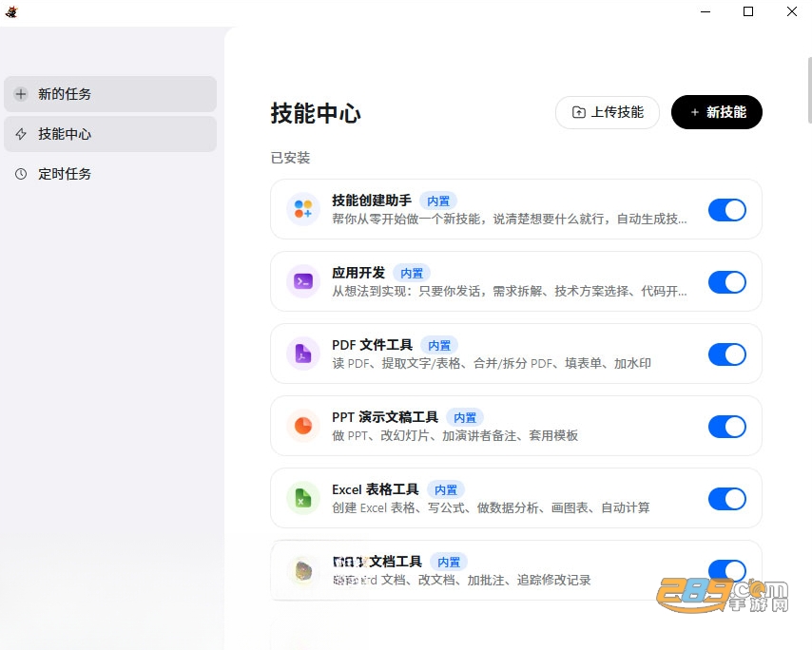Click the 上传技能 button
This screenshot has width=812, height=650.
pos(608,112)
